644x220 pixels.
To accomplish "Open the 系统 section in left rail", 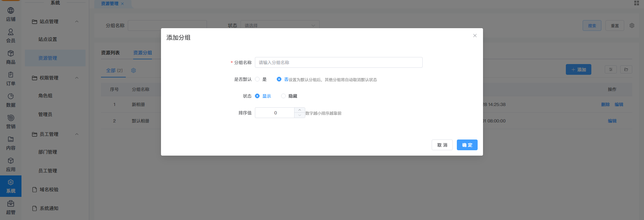I will 11,186.
